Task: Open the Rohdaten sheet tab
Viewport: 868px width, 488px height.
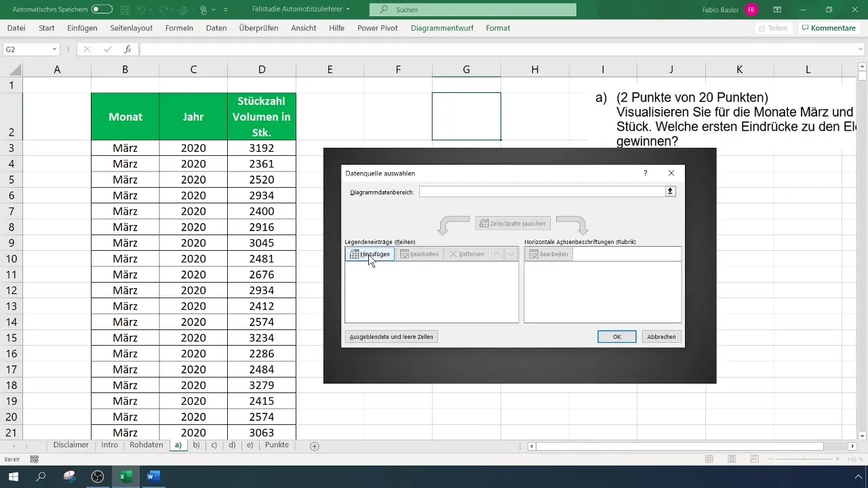Action: click(146, 445)
